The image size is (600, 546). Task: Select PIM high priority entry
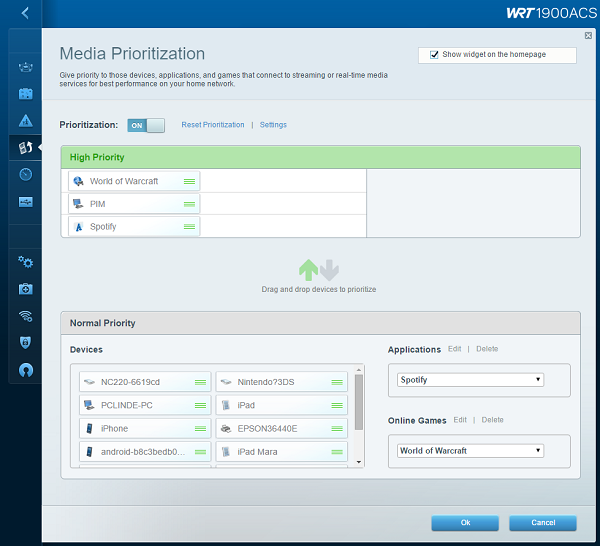click(134, 204)
